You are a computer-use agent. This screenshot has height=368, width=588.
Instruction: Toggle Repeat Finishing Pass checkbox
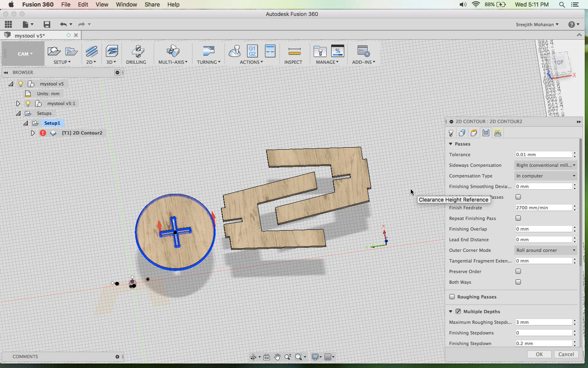[518, 218]
